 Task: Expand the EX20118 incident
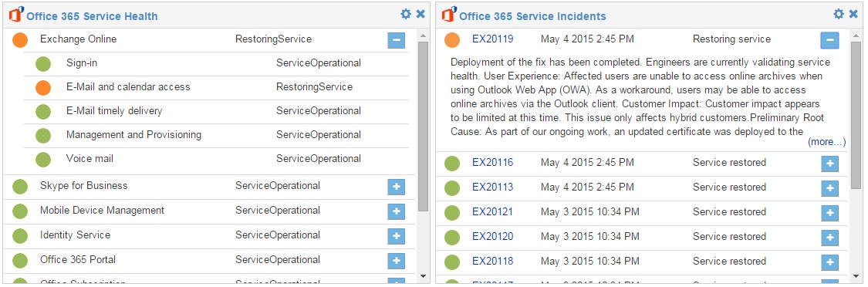point(829,262)
